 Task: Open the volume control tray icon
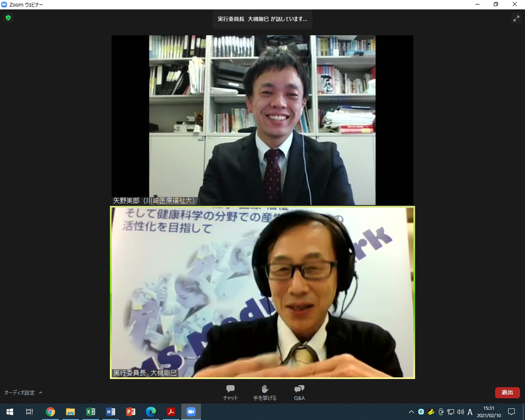pyautogui.click(x=460, y=412)
